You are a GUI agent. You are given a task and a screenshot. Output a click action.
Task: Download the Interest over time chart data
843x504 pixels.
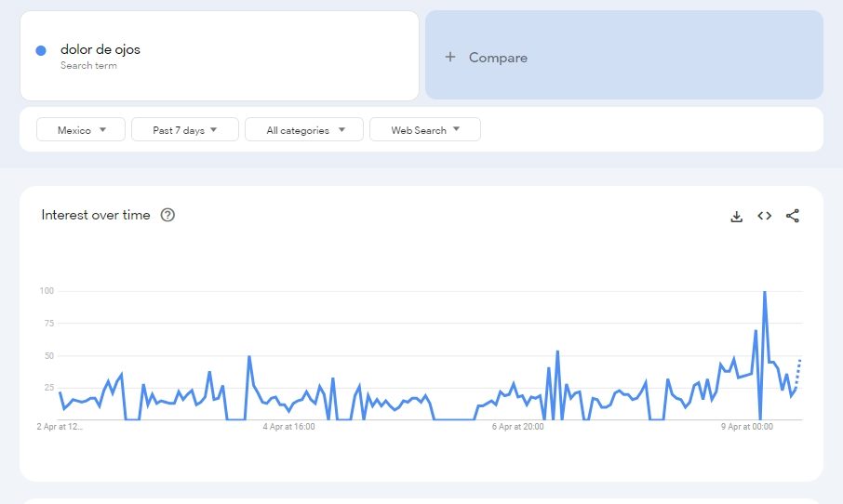click(737, 216)
